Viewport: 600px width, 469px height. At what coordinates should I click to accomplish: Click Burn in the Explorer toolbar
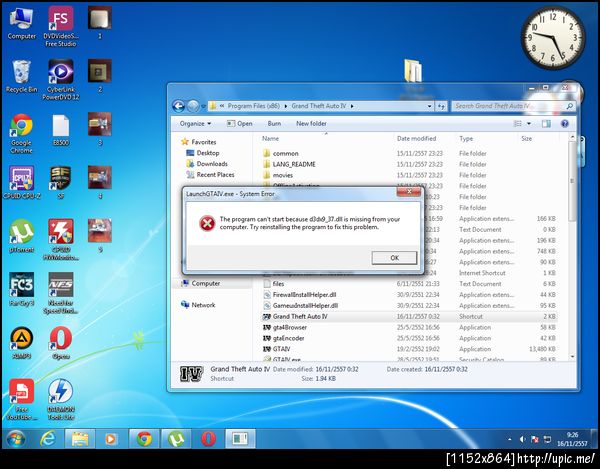coord(274,124)
